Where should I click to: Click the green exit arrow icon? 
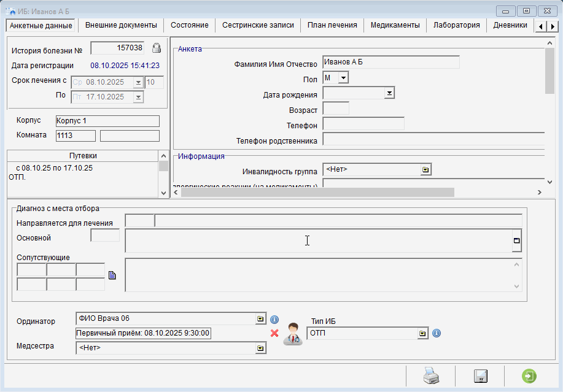529,376
